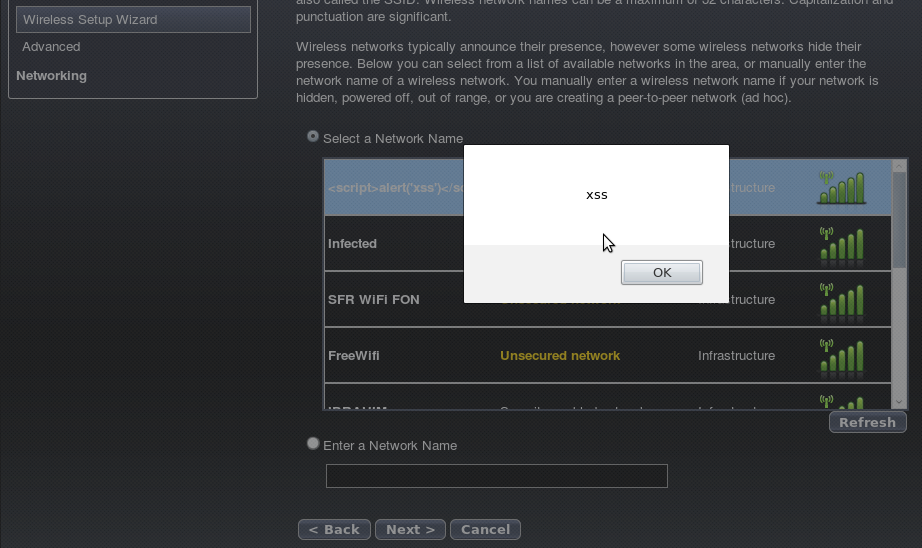
Task: Click the network list scroll up arrow
Action: 899,166
